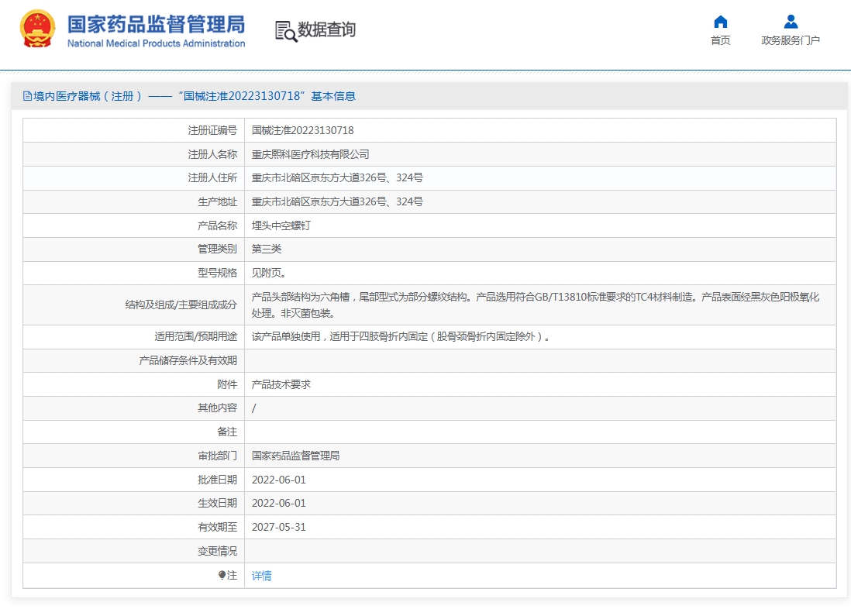
Task: Click the 基本信息 panel heading
Action: point(333,96)
